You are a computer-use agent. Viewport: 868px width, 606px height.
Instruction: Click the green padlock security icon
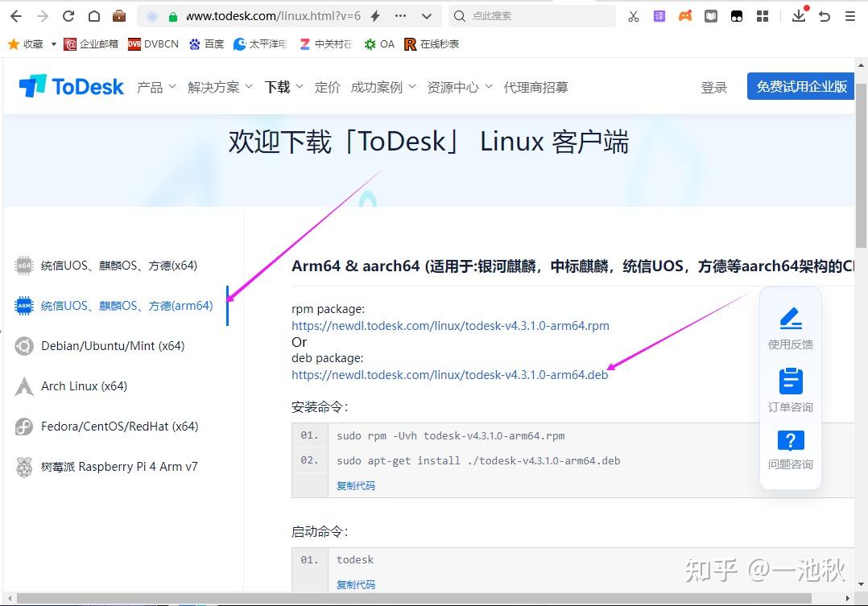point(172,17)
